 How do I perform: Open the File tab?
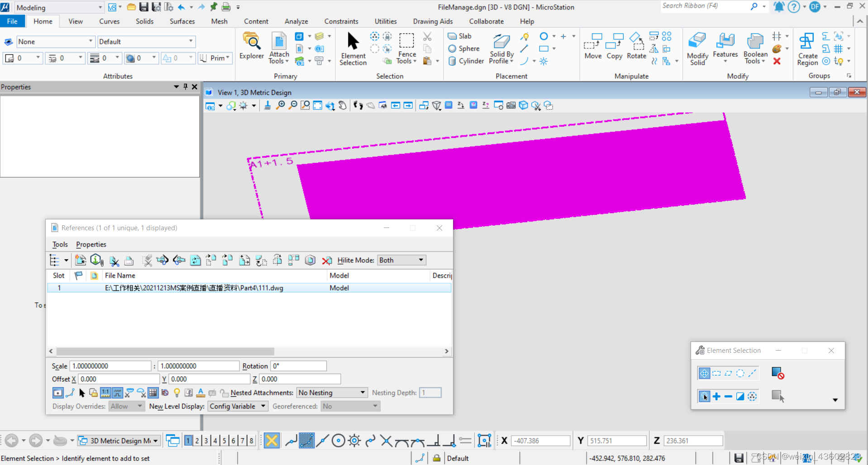pos(12,21)
